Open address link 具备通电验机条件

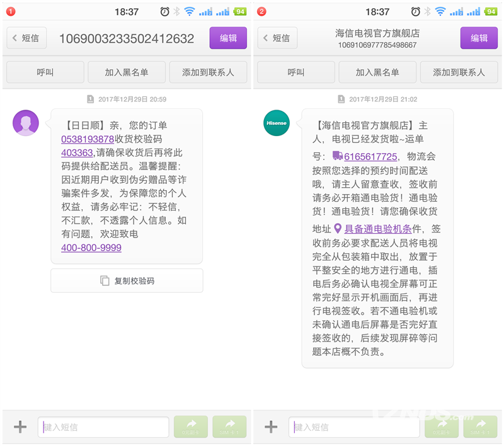(x=378, y=229)
